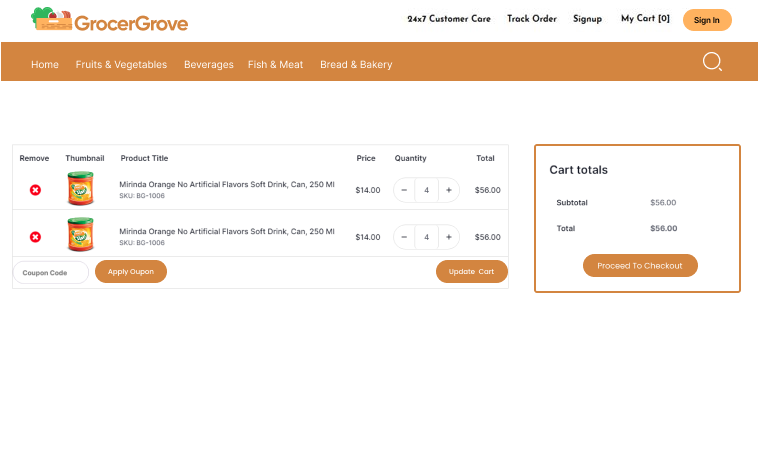Open the Fish & Meat category
Screen dimensions: 758x473
coord(275,65)
